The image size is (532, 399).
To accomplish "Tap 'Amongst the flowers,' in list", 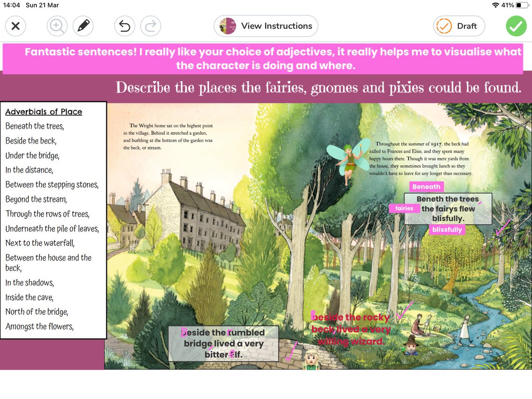I will 39,327.
